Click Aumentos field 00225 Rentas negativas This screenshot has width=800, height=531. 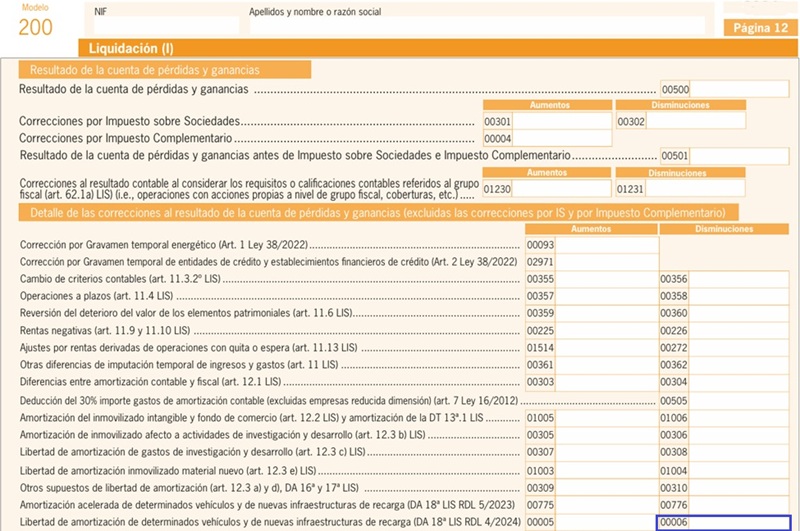coord(606,331)
